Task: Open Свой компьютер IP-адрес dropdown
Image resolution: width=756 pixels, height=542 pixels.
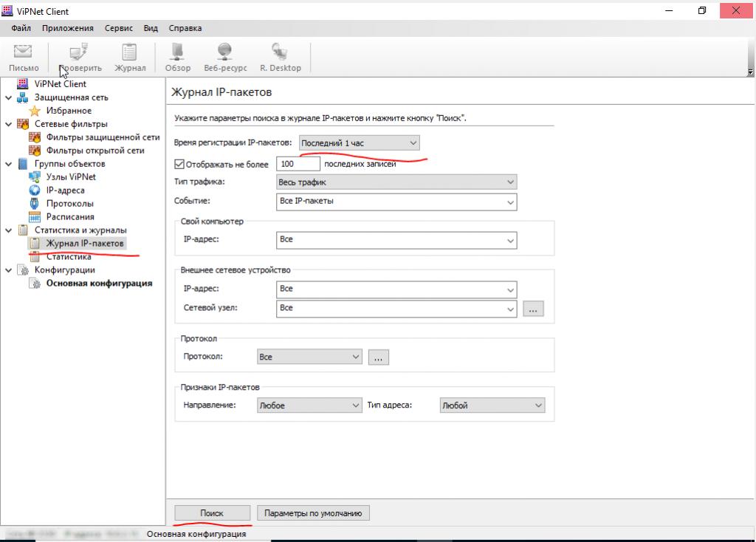Action: [x=396, y=240]
